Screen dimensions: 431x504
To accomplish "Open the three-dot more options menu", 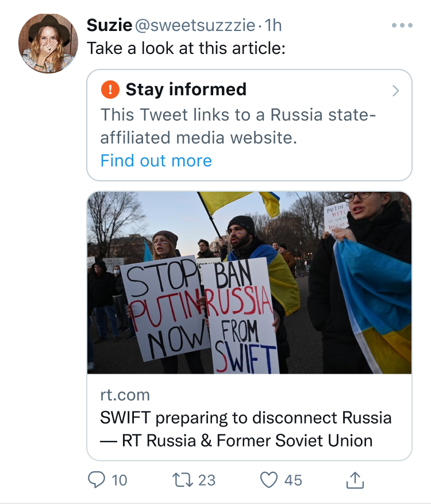I will [x=402, y=25].
